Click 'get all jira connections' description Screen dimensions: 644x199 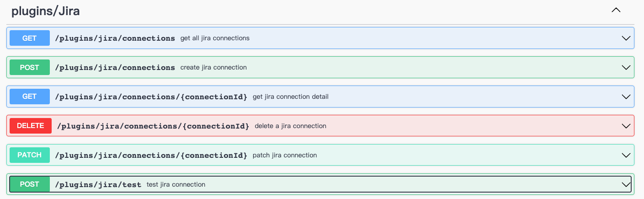coord(215,38)
